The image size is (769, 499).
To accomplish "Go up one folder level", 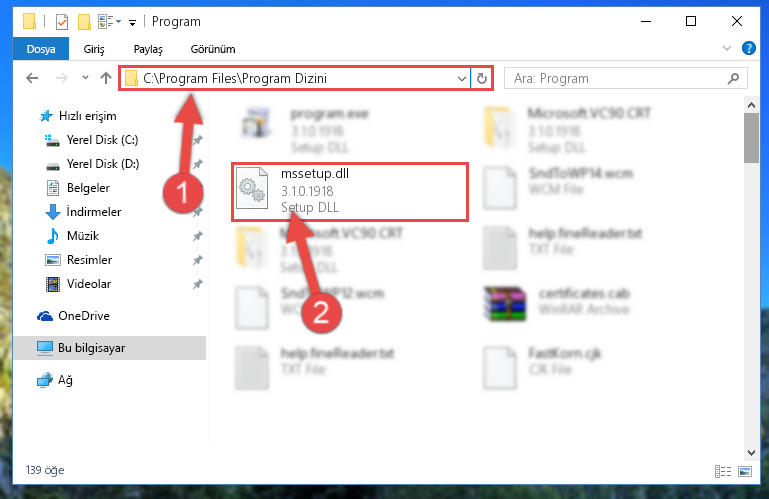I will [105, 78].
